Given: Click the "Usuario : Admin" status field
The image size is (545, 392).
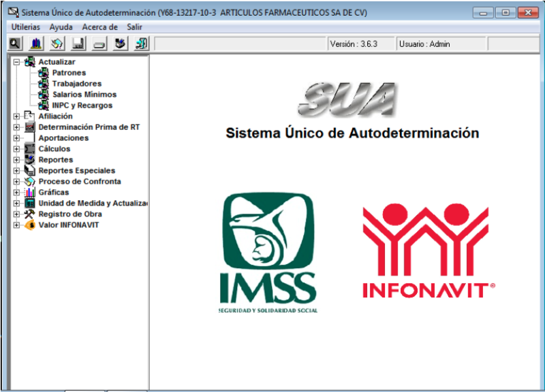Looking at the screenshot, I should pos(441,44).
